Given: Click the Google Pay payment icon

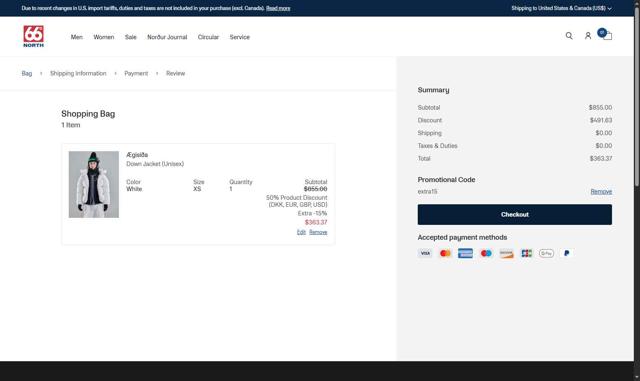Looking at the screenshot, I should click(x=546, y=253).
